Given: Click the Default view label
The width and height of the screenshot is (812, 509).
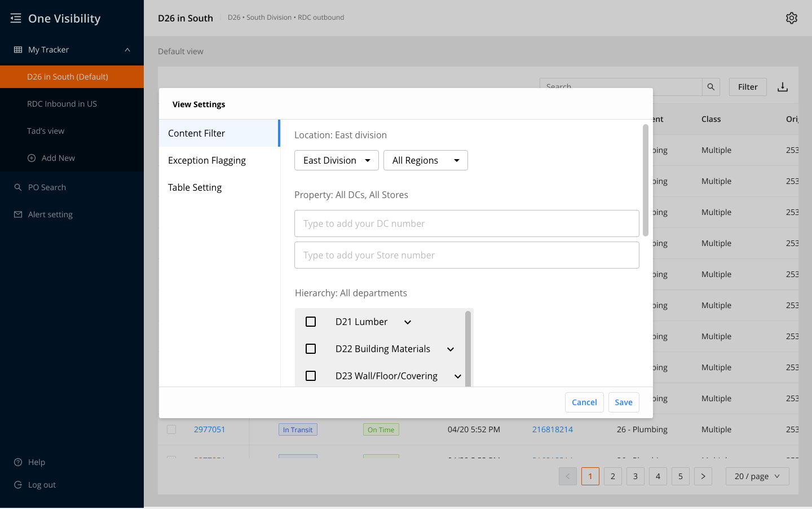Looking at the screenshot, I should pyautogui.click(x=180, y=51).
